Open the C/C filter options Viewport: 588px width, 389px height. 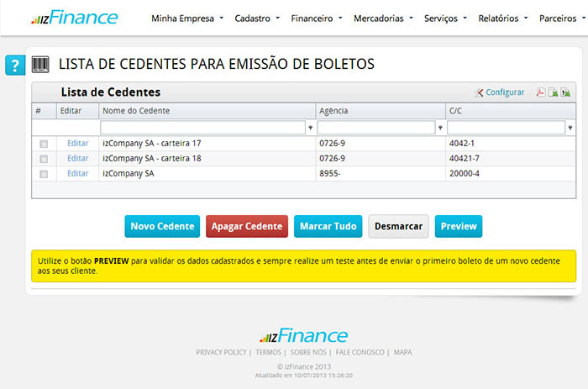[570, 128]
